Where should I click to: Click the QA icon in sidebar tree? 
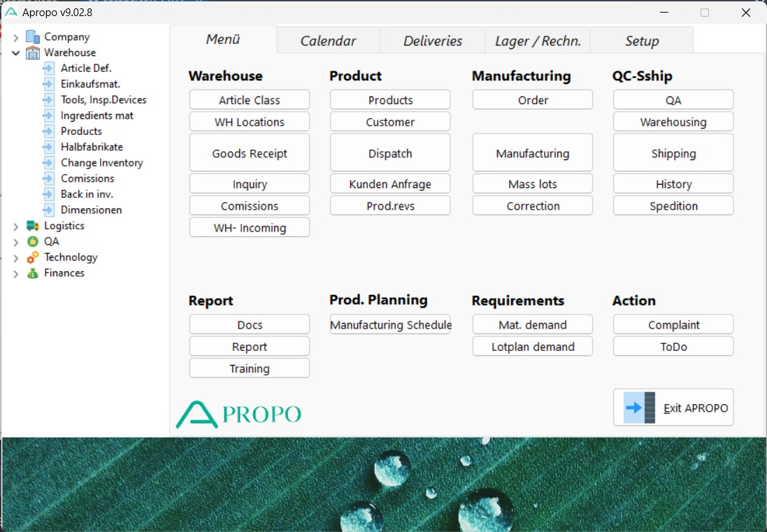pyautogui.click(x=33, y=242)
